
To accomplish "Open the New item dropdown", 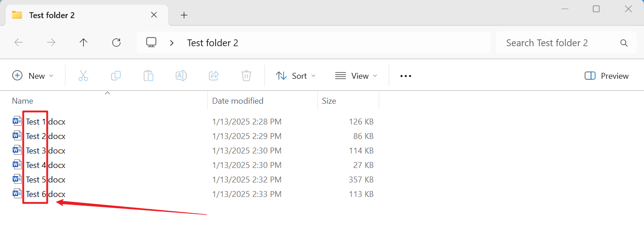I will pyautogui.click(x=33, y=76).
